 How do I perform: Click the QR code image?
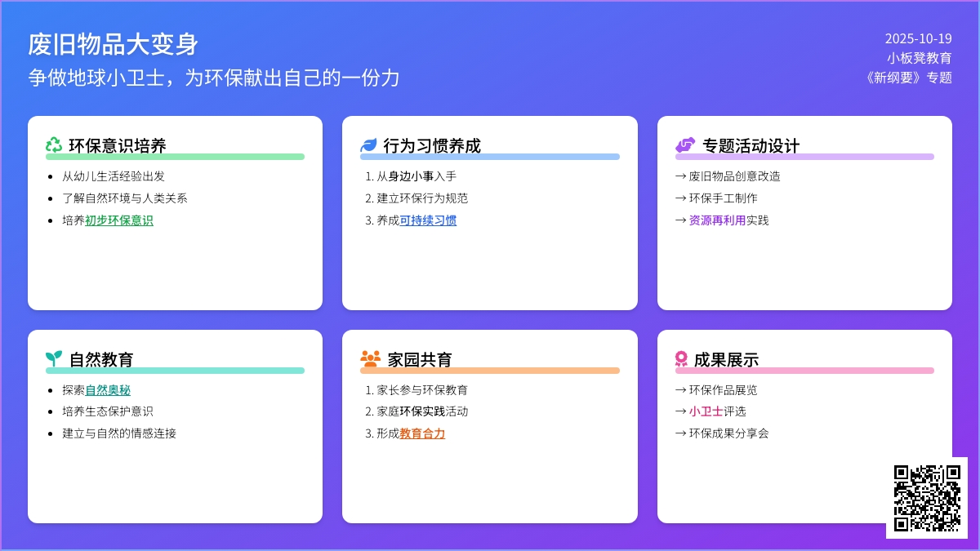pyautogui.click(x=927, y=498)
